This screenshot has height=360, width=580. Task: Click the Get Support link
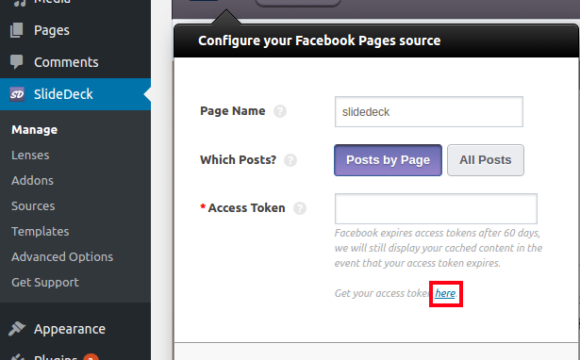pyautogui.click(x=45, y=282)
